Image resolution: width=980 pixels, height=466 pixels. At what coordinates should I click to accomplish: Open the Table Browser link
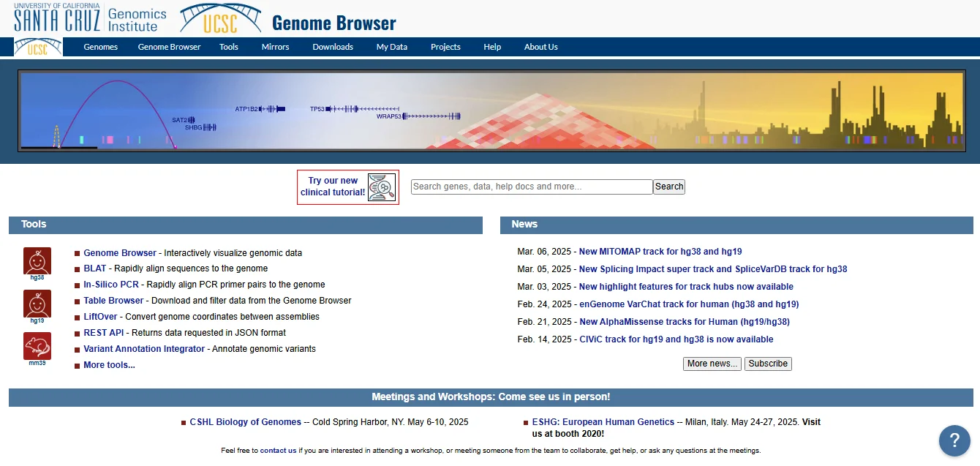pyautogui.click(x=113, y=301)
